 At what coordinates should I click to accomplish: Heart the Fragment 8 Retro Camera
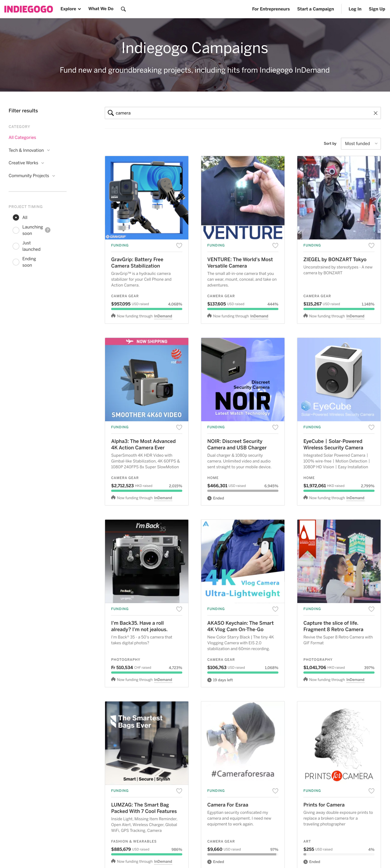pos(371,609)
